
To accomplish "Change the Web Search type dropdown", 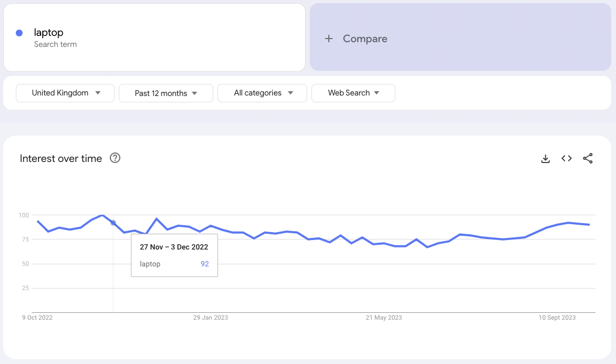I will pyautogui.click(x=353, y=93).
